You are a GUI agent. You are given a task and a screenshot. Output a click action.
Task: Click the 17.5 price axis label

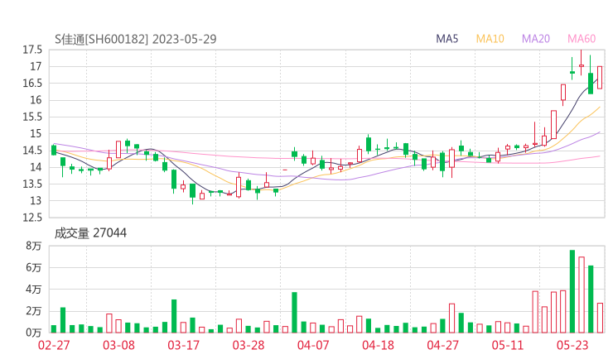point(32,50)
